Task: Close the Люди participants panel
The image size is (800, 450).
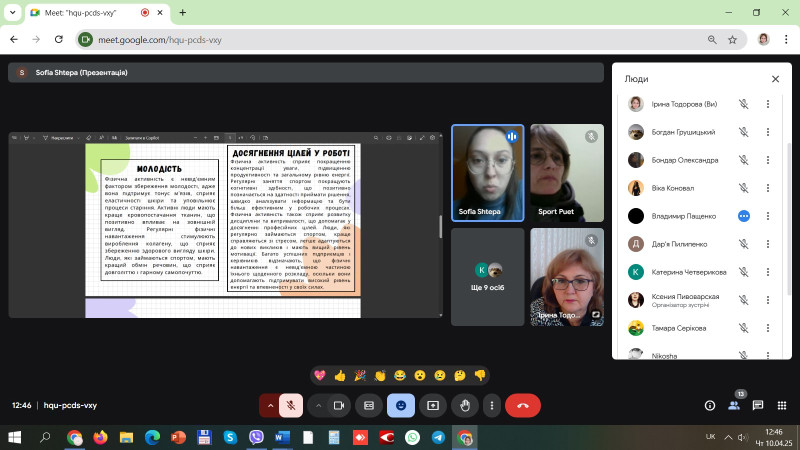Action: click(x=775, y=78)
